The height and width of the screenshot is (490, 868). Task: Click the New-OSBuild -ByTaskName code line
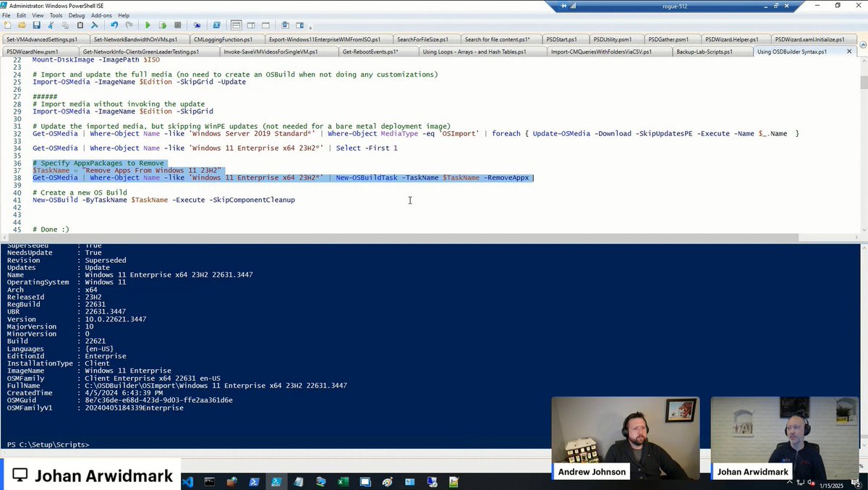163,200
